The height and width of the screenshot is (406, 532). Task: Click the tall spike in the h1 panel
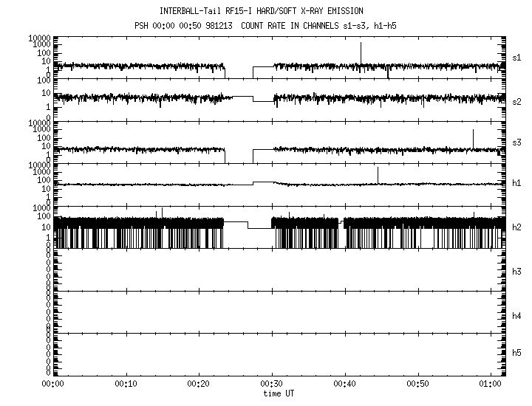[x=378, y=175]
